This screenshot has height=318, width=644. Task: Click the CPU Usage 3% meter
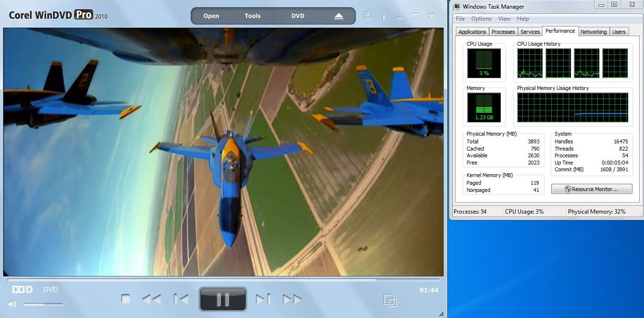click(484, 64)
